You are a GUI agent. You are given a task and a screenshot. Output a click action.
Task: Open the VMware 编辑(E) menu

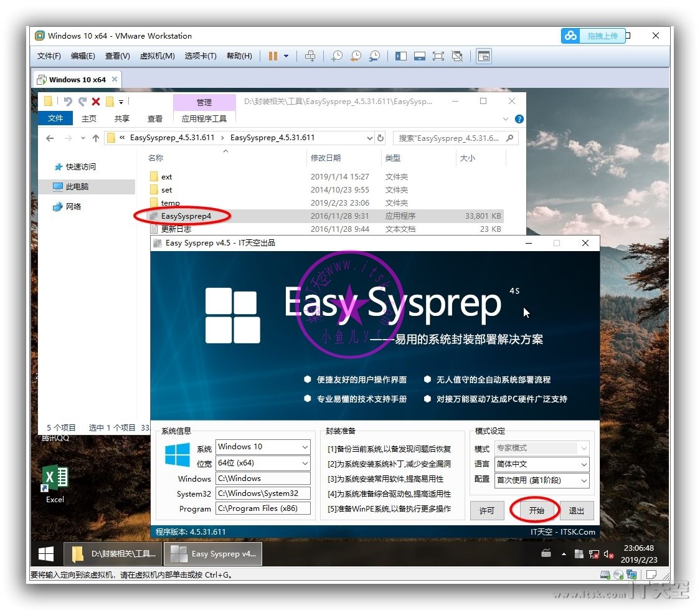tap(83, 56)
